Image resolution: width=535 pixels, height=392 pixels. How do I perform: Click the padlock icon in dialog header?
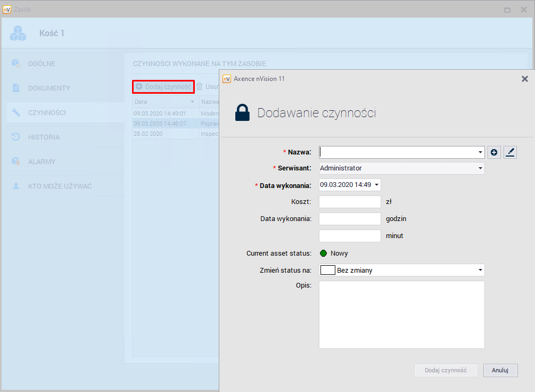tap(242, 112)
